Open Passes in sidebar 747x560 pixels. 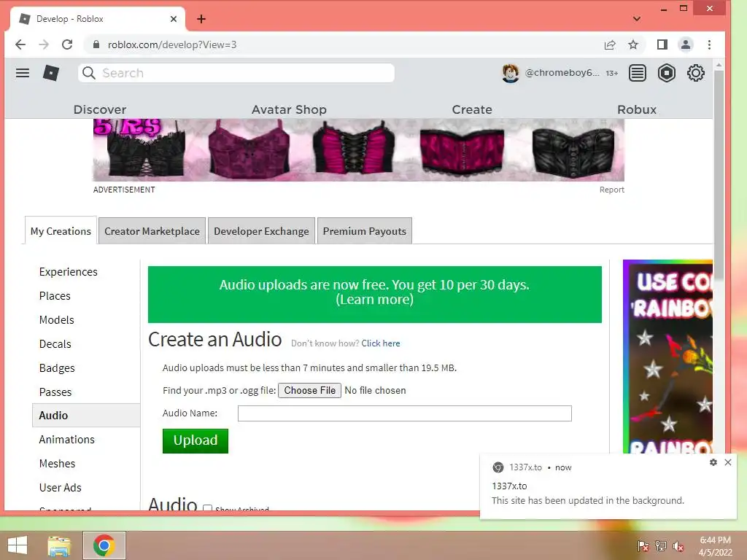(55, 392)
